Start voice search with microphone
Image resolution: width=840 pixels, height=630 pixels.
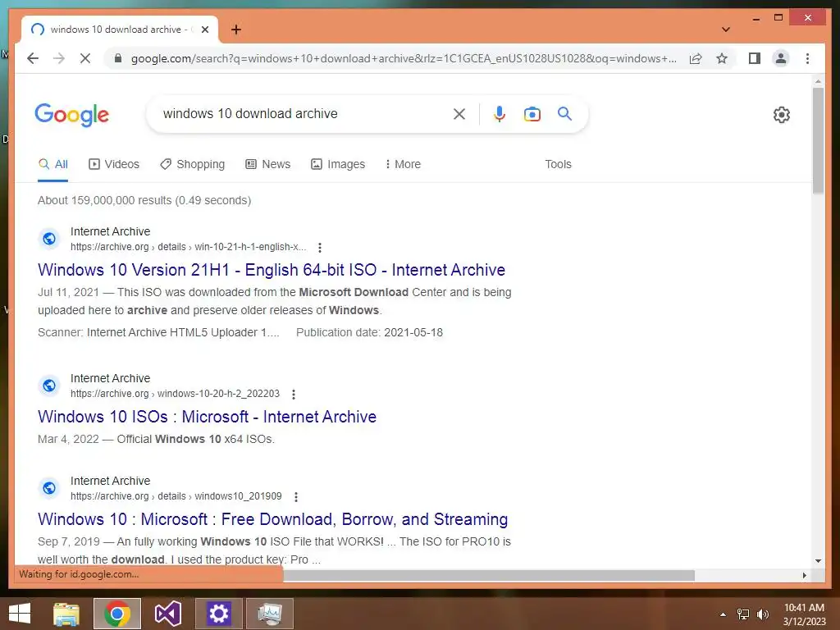click(x=500, y=113)
